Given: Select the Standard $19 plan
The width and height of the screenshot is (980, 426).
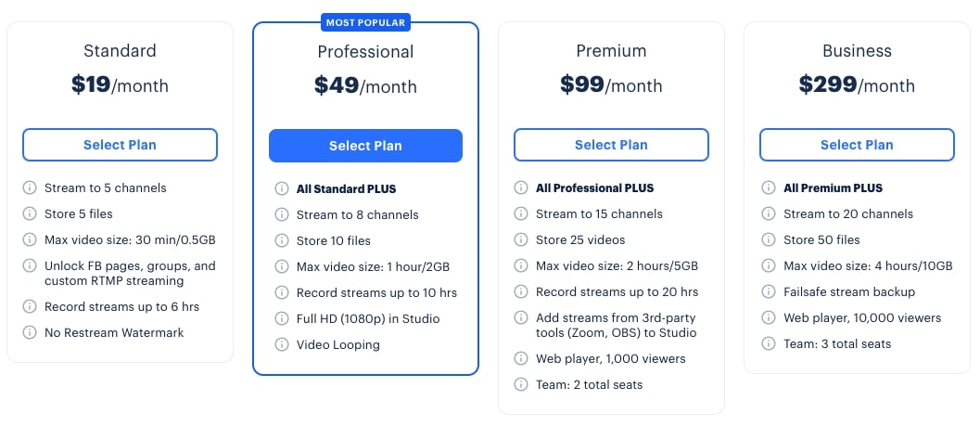Looking at the screenshot, I should [120, 145].
